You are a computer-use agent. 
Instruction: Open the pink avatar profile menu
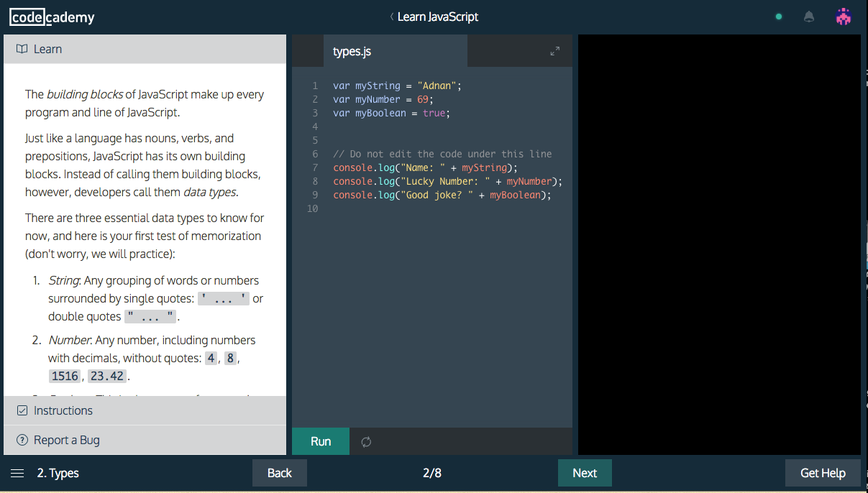coord(844,17)
